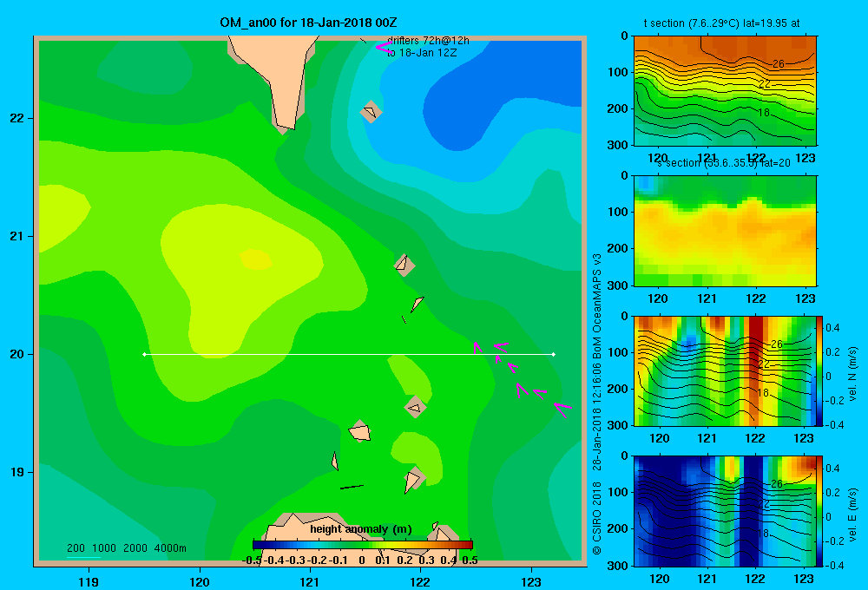Click the yellow height-anomaly maximum near 20.8N 120.5E
This screenshot has width=868, height=590.
tap(255, 259)
